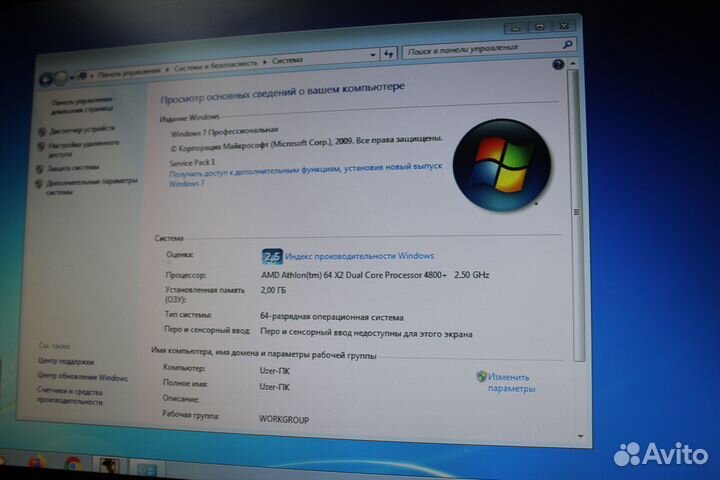Click the AMD Athlon processor text

(375, 275)
